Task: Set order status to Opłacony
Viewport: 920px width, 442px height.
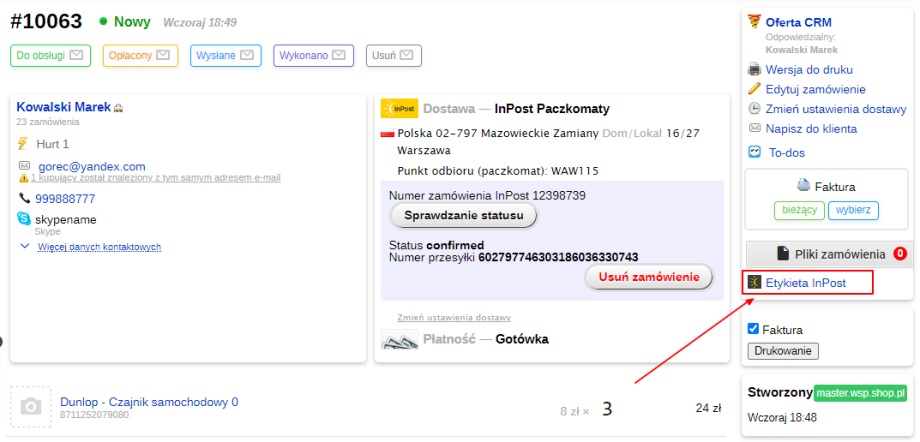Action: [140, 55]
